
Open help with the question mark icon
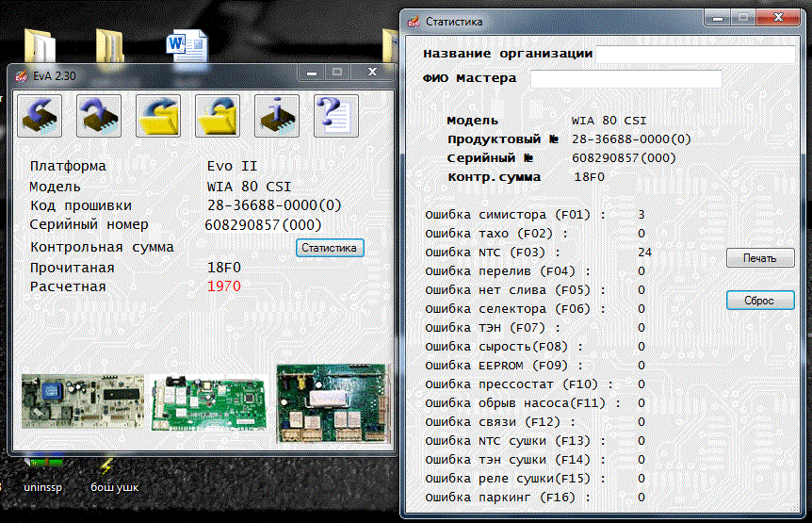[336, 116]
